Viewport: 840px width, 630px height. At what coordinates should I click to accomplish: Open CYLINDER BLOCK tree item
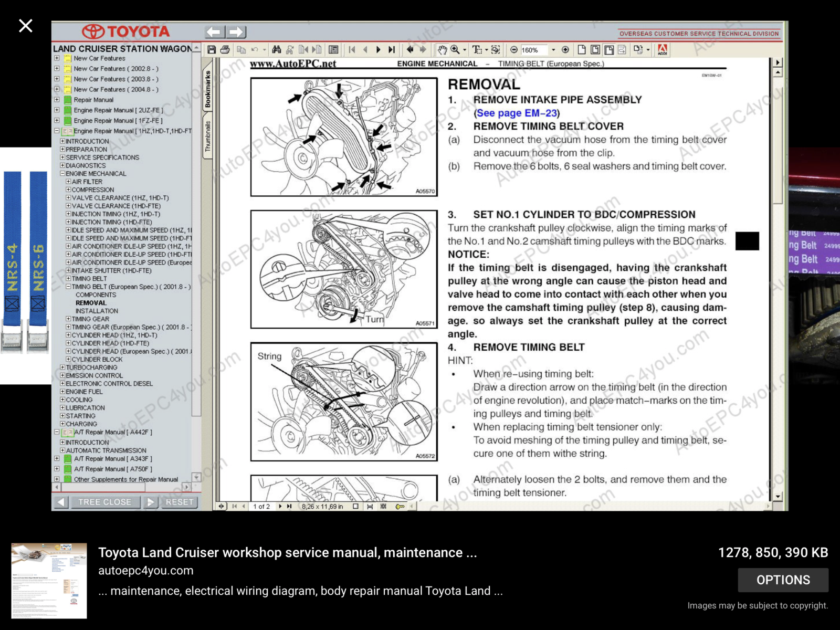point(97,360)
